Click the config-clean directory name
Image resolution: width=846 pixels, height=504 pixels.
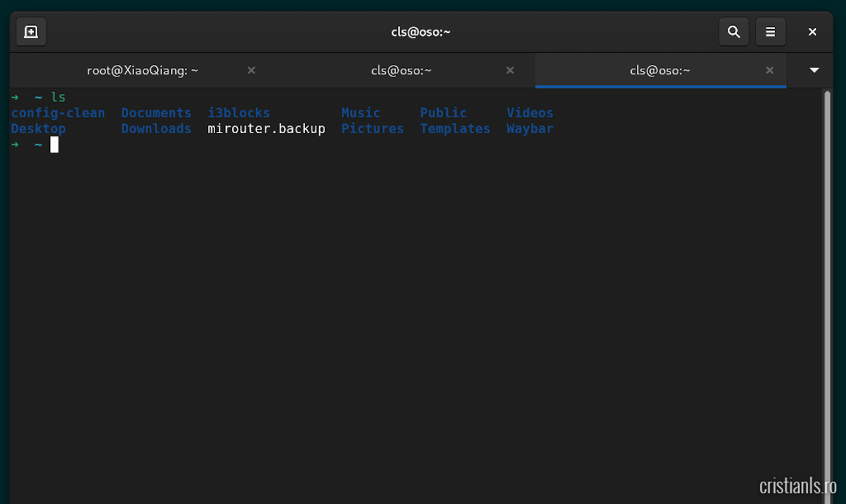coord(58,113)
